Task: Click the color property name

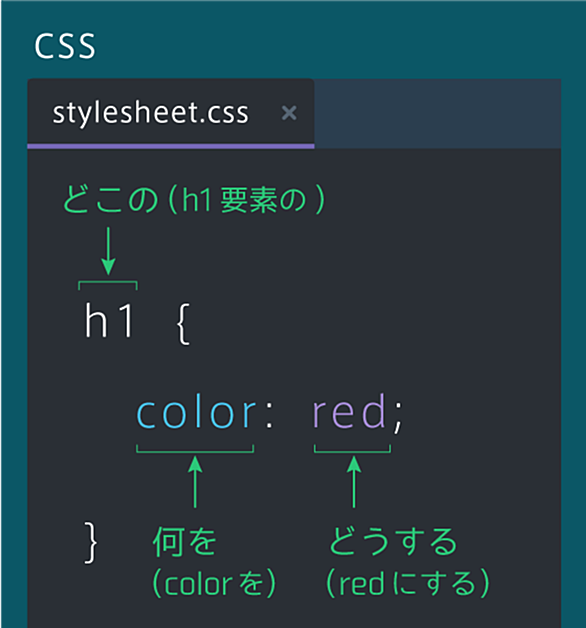Action: 196,413
